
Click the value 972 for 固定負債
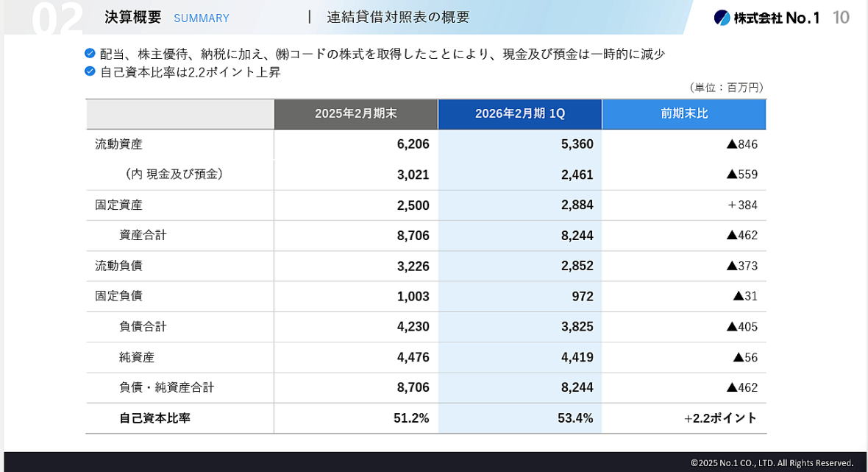click(x=583, y=297)
